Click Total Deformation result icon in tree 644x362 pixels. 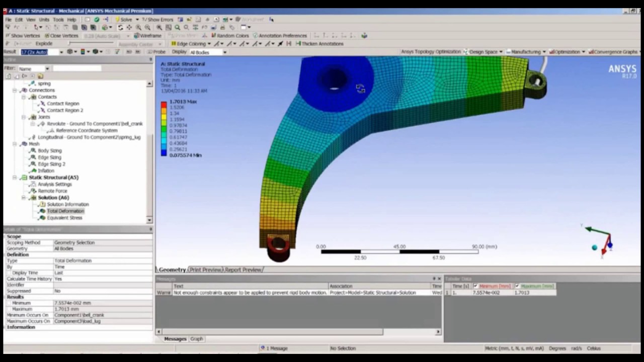click(x=43, y=211)
